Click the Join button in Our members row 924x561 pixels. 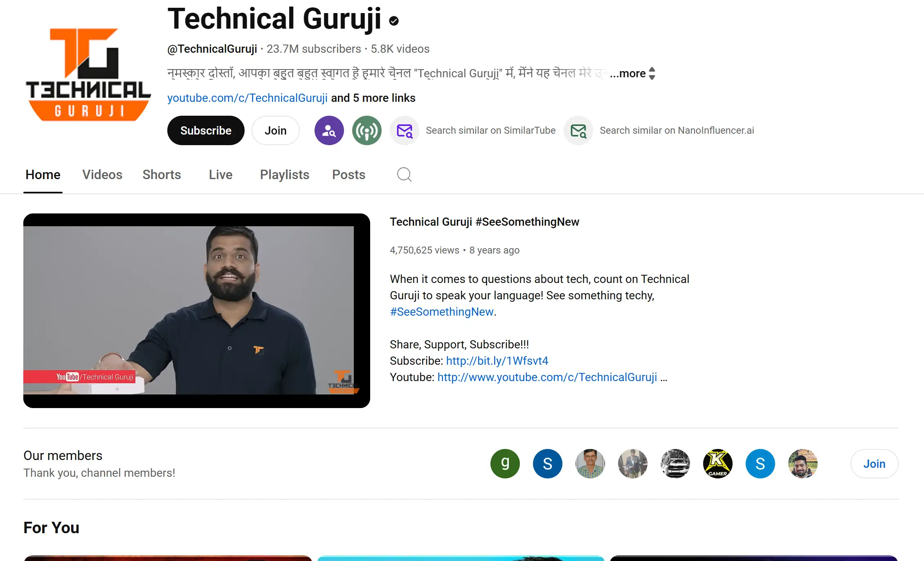coord(874,464)
